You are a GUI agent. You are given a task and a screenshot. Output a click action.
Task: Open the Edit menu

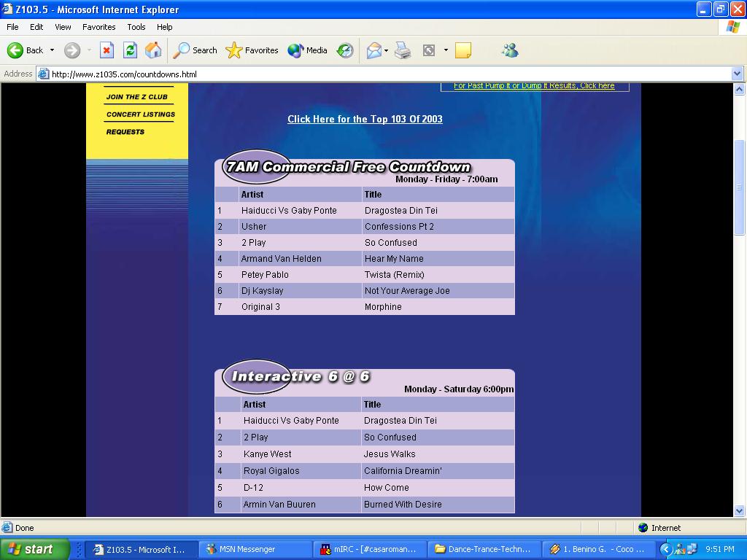click(x=36, y=27)
